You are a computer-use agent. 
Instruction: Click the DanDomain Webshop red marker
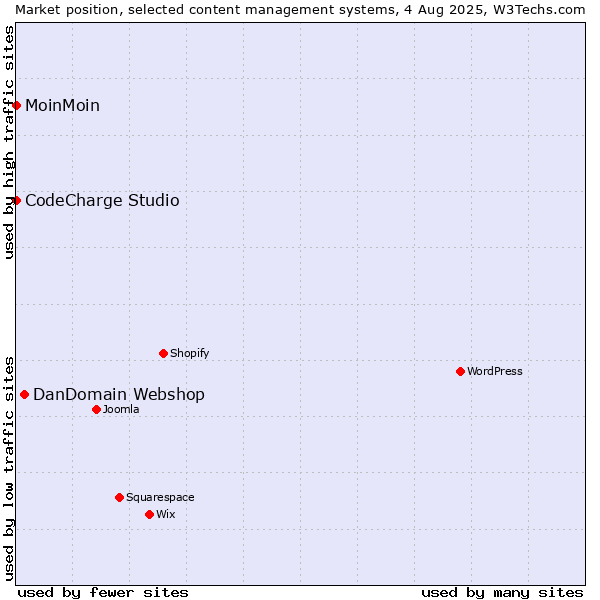click(24, 395)
